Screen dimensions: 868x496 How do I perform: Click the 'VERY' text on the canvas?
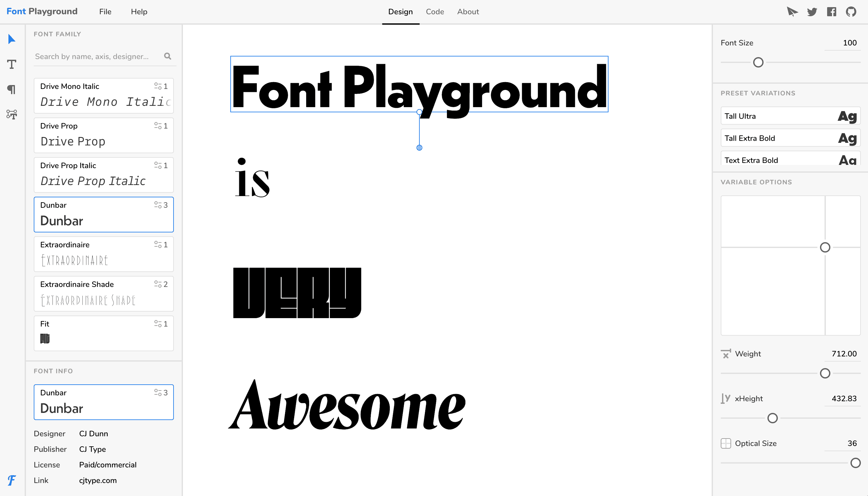297,293
